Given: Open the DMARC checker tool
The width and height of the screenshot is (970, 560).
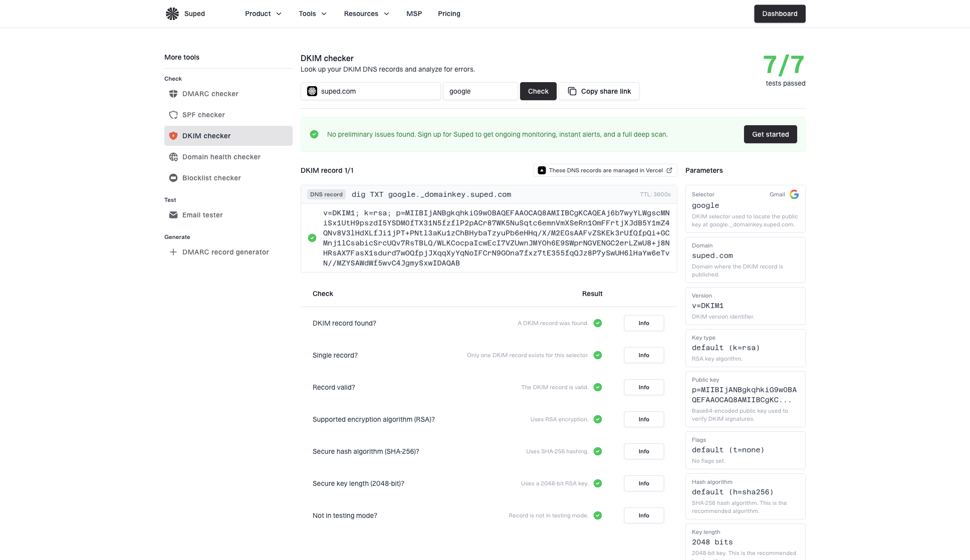Looking at the screenshot, I should tap(228, 94).
